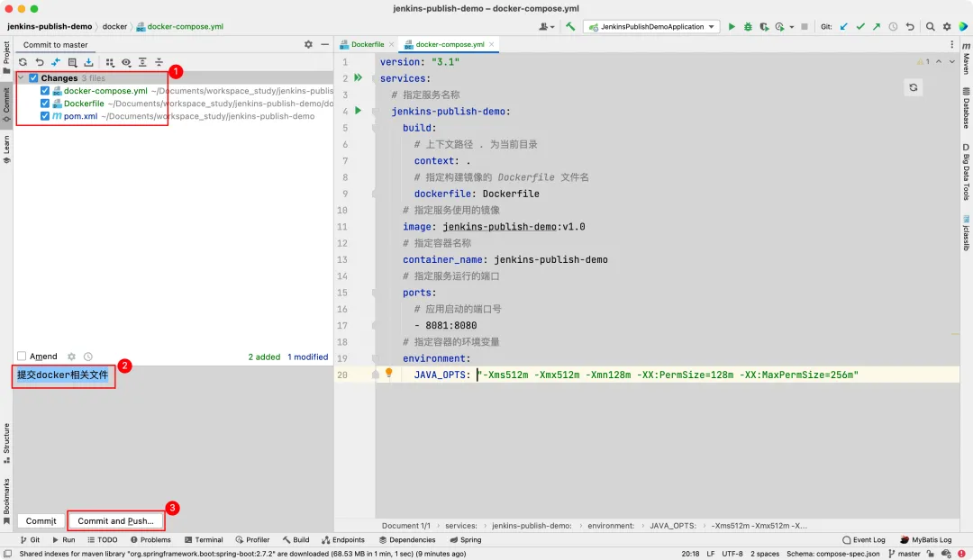Go to next highlighted problem arrow
The height and width of the screenshot is (560, 973).
pyautogui.click(x=952, y=61)
